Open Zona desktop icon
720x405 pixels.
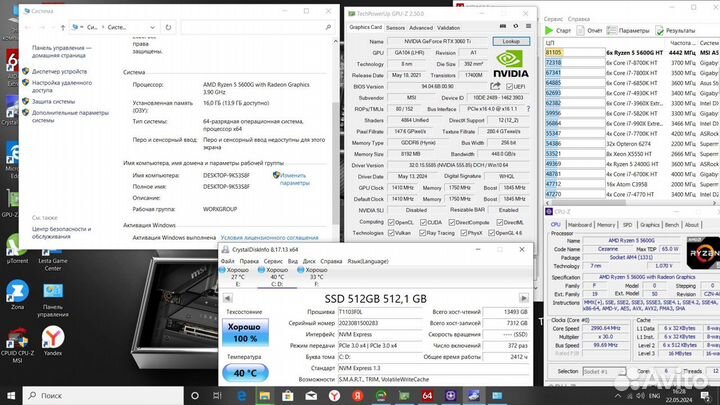(x=17, y=294)
